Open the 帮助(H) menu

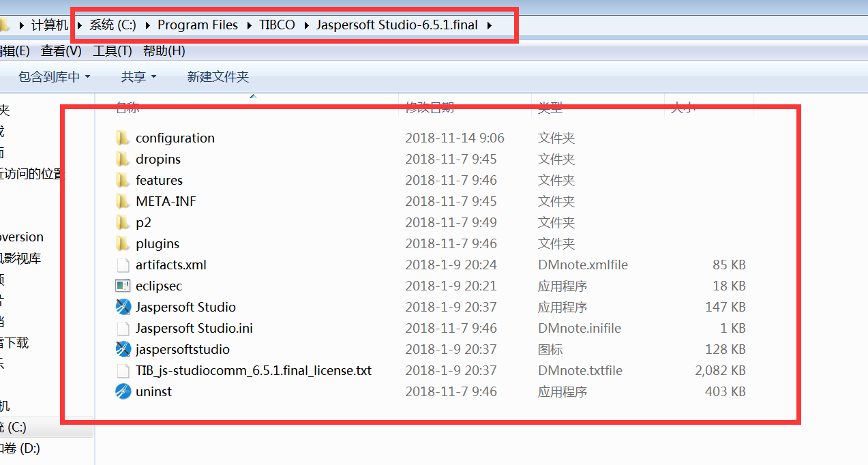click(x=164, y=51)
